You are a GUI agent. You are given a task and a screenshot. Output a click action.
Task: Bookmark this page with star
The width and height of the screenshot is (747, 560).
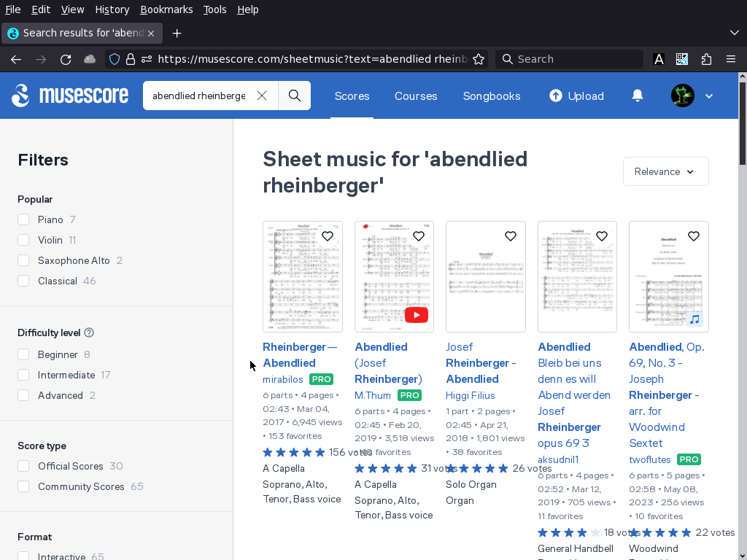tap(479, 59)
